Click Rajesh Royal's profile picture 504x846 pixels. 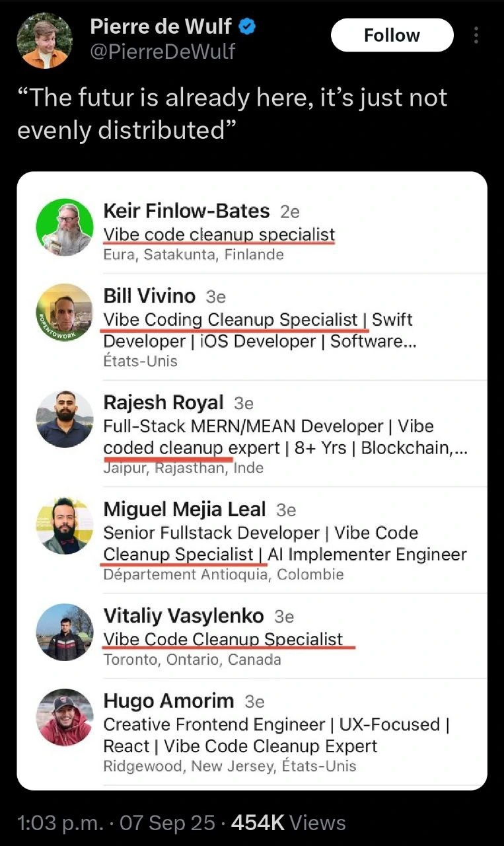point(64,419)
